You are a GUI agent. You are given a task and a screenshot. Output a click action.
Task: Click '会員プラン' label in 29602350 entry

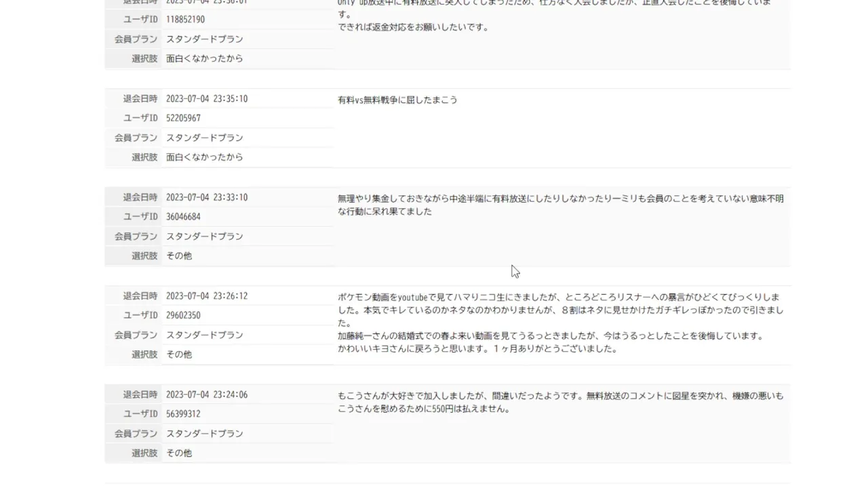tap(136, 335)
